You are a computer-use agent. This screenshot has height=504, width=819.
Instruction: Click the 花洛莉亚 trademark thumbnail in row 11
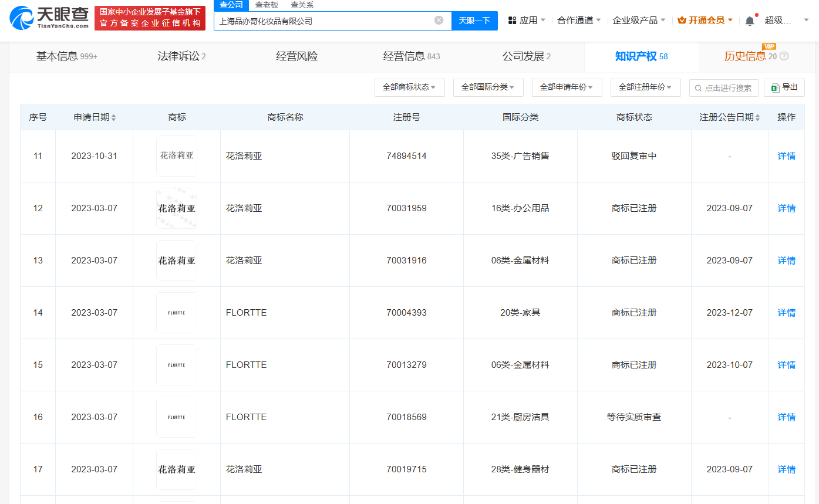click(176, 155)
